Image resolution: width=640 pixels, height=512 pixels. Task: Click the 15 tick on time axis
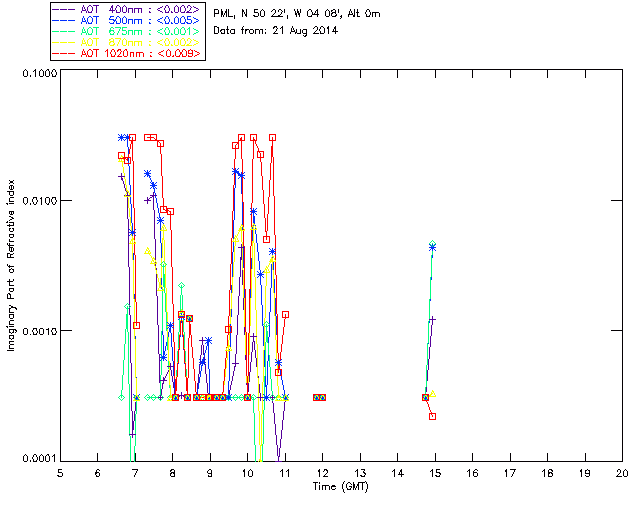pyautogui.click(x=434, y=472)
